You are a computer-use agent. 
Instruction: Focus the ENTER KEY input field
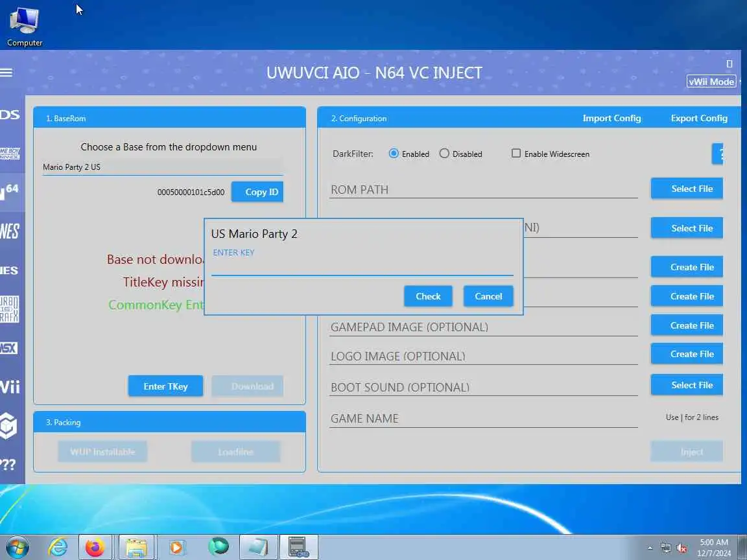point(362,268)
